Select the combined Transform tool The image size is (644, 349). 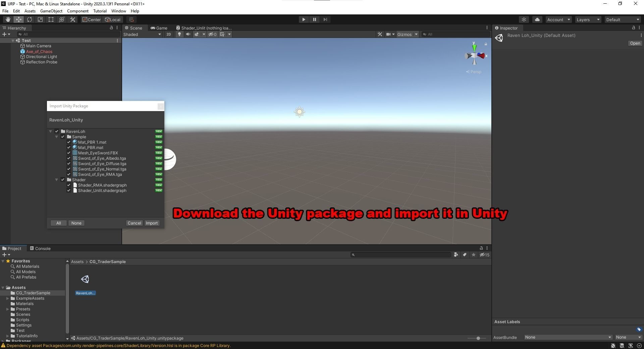[x=62, y=19]
